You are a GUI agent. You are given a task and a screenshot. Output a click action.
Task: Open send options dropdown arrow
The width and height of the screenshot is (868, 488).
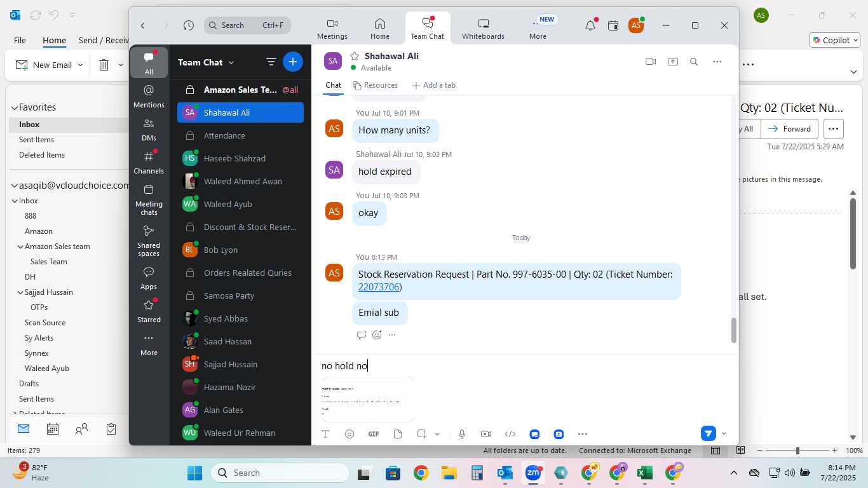click(724, 434)
